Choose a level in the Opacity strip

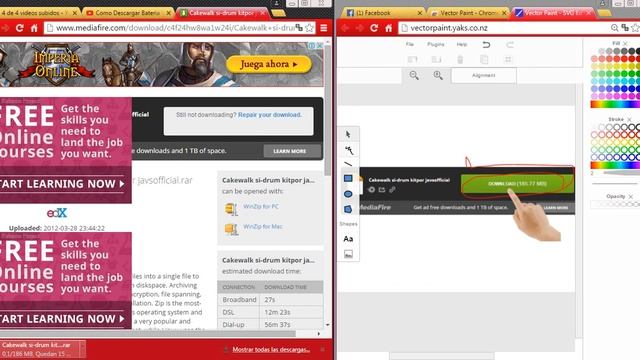point(615,204)
